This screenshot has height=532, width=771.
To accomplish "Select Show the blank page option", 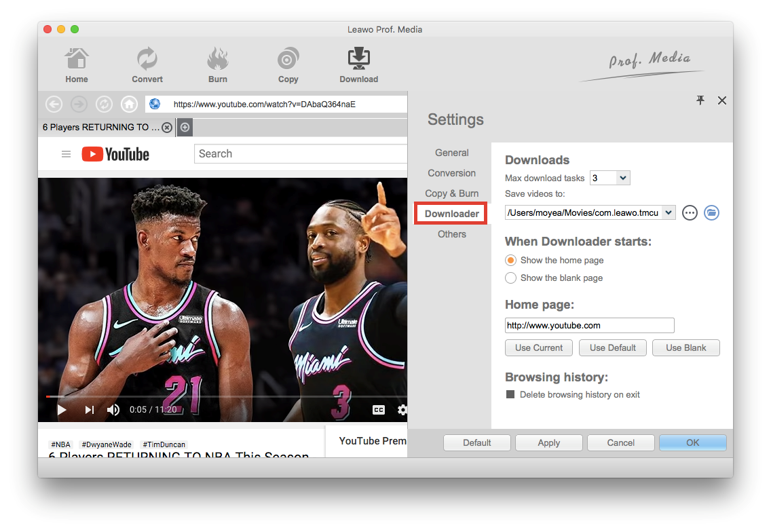I will pyautogui.click(x=511, y=278).
